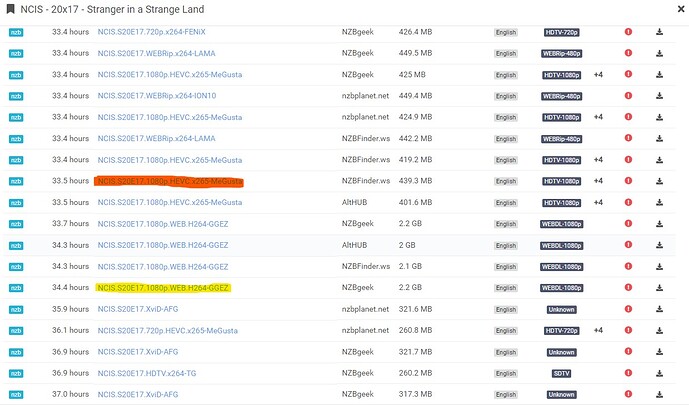Download the 449.5 MB LAMA release
The height and width of the screenshot is (405, 689).
click(660, 53)
